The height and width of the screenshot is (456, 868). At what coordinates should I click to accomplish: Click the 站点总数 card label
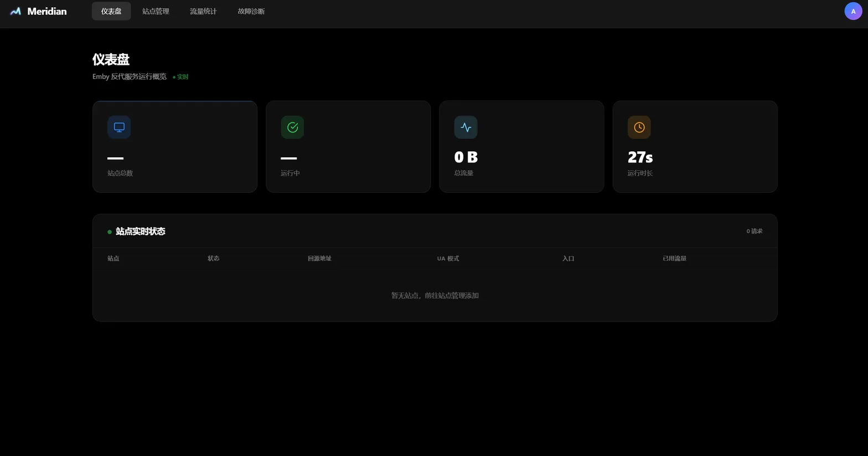click(x=120, y=173)
